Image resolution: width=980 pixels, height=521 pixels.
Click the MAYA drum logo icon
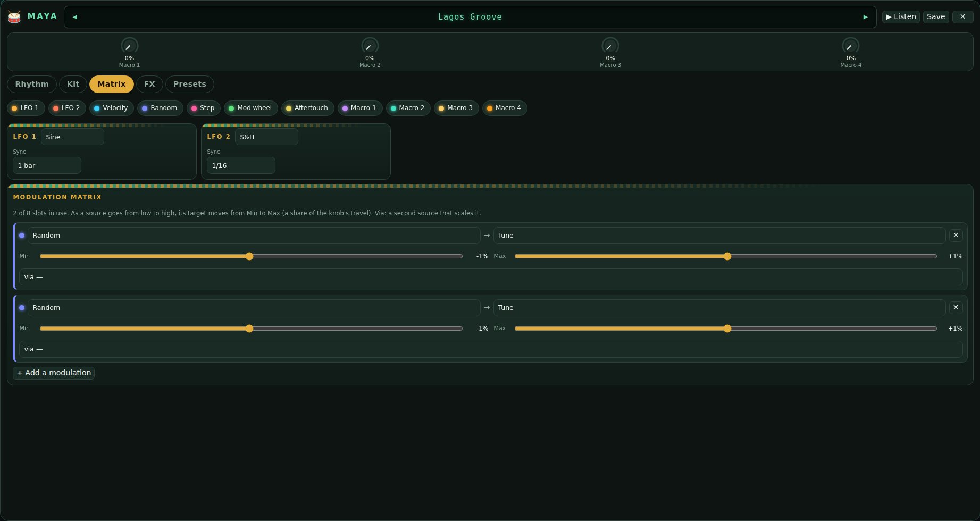pyautogui.click(x=14, y=17)
